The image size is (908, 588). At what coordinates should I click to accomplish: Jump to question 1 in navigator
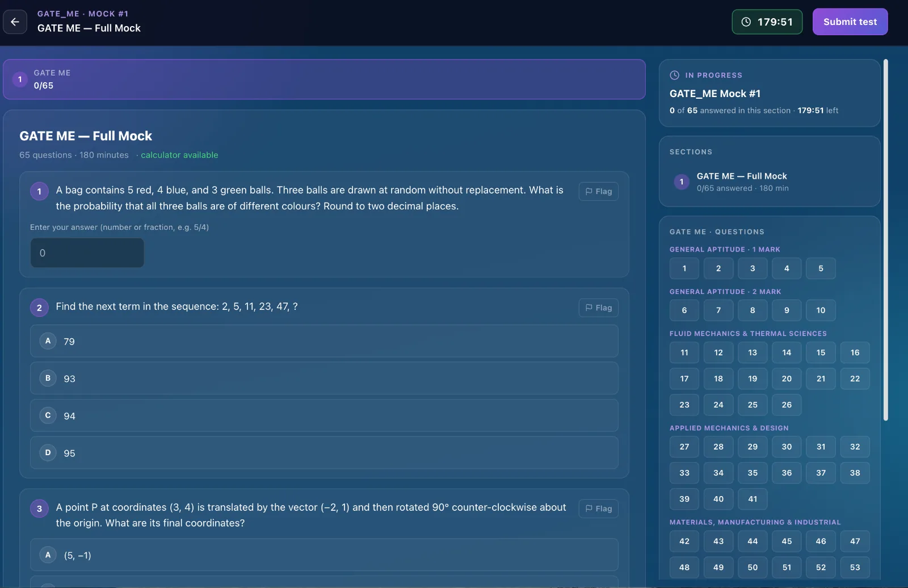pyautogui.click(x=684, y=268)
